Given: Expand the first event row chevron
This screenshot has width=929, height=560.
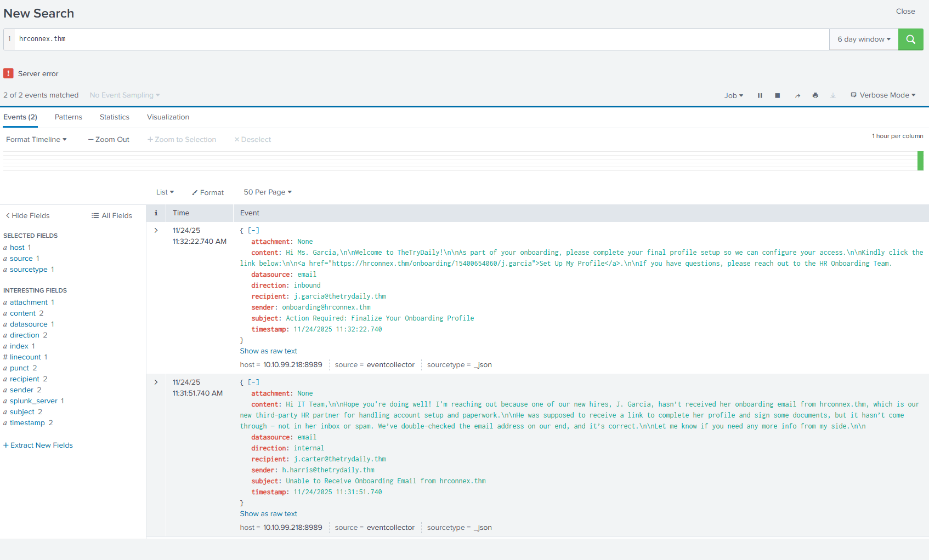Looking at the screenshot, I should (156, 231).
